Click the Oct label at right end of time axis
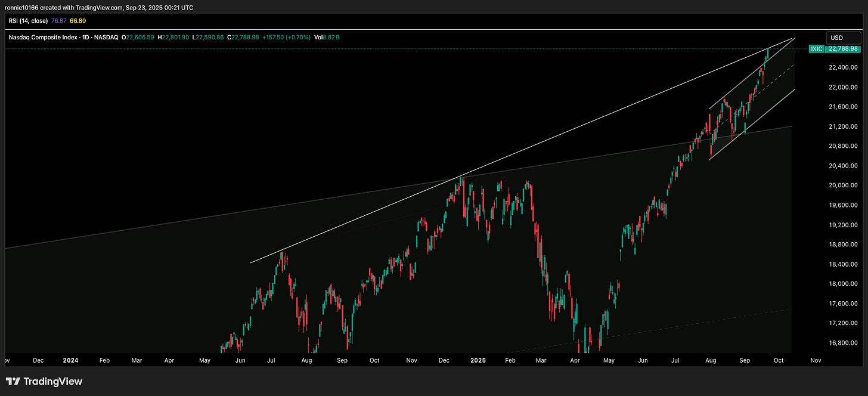 click(779, 360)
